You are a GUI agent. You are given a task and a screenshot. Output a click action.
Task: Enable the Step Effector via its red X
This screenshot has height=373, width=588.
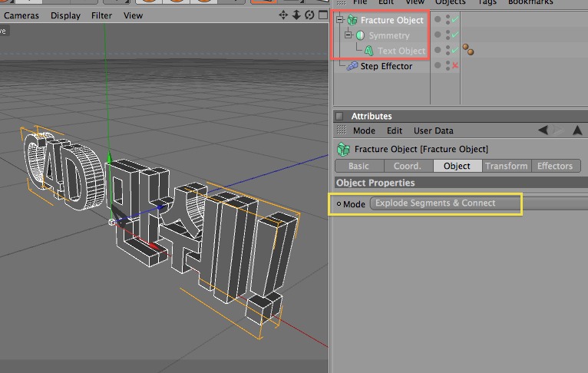point(455,65)
